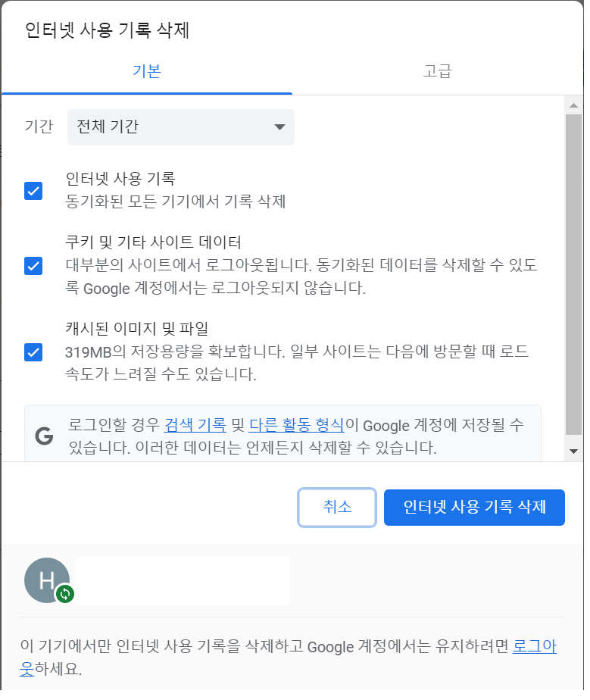Click the H profile avatar
Image resolution: width=590 pixels, height=700 pixels.
click(x=47, y=580)
